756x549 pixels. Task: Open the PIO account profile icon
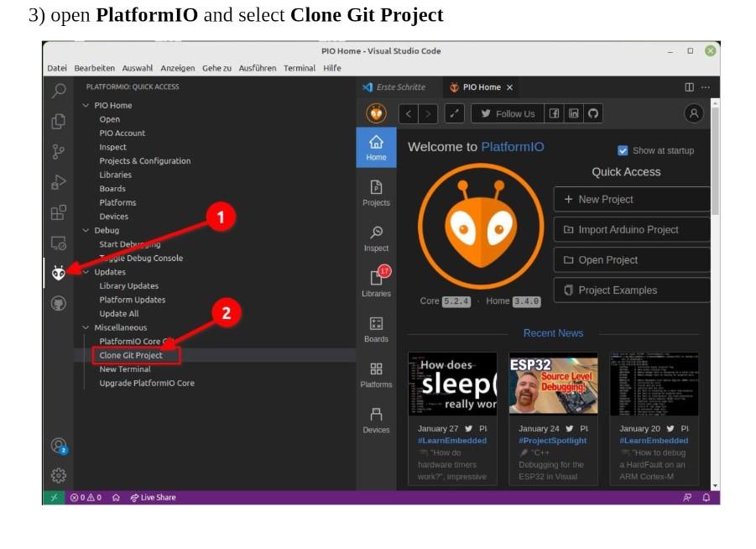[694, 114]
